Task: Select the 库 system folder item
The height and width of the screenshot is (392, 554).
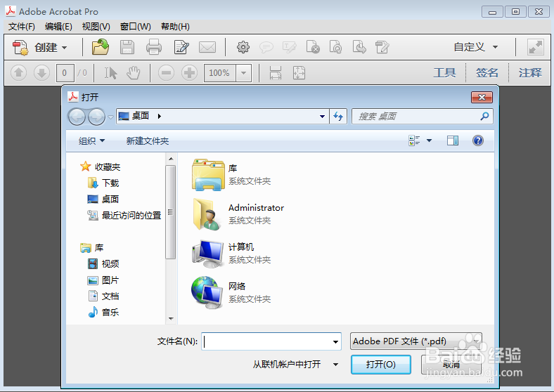Action: (x=232, y=174)
